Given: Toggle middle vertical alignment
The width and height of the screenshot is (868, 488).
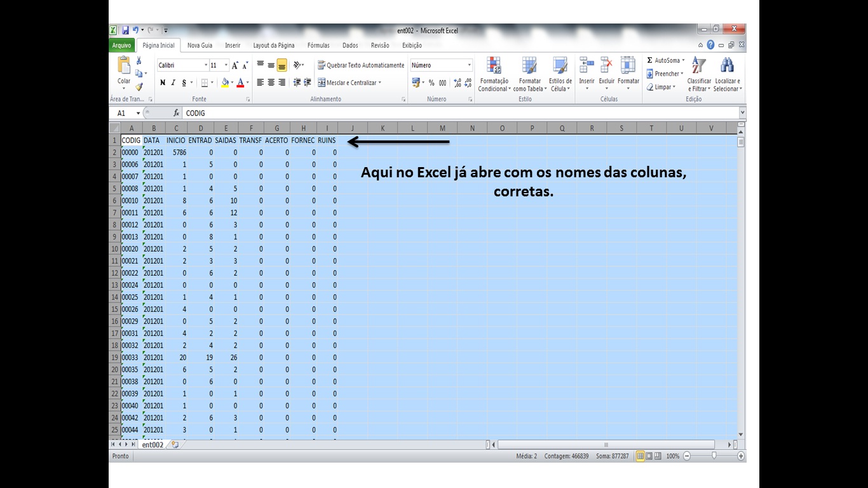Looking at the screenshot, I should (271, 65).
